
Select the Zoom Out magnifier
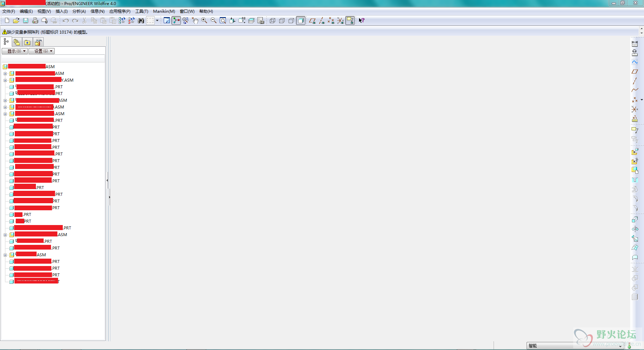(213, 20)
